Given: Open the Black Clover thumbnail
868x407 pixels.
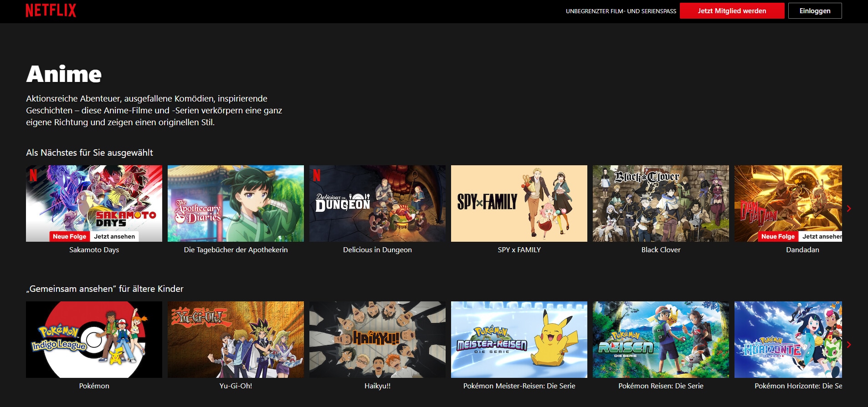Looking at the screenshot, I should pyautogui.click(x=661, y=203).
